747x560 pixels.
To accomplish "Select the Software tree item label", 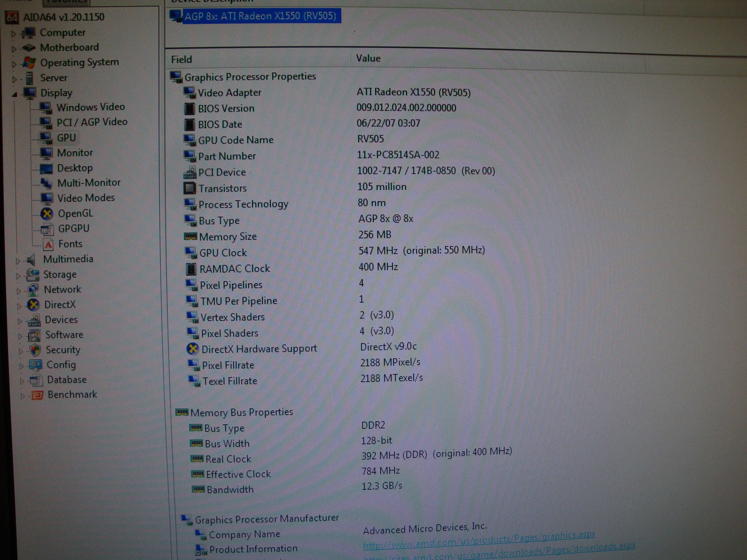I will pos(64,335).
